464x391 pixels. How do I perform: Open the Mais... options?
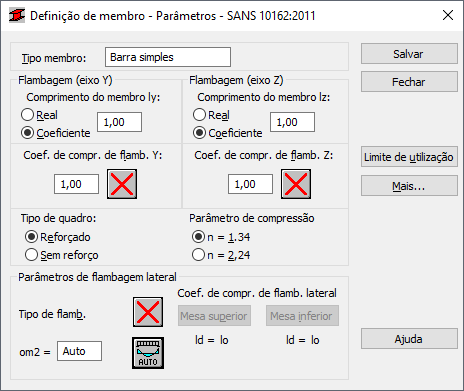coord(409,186)
